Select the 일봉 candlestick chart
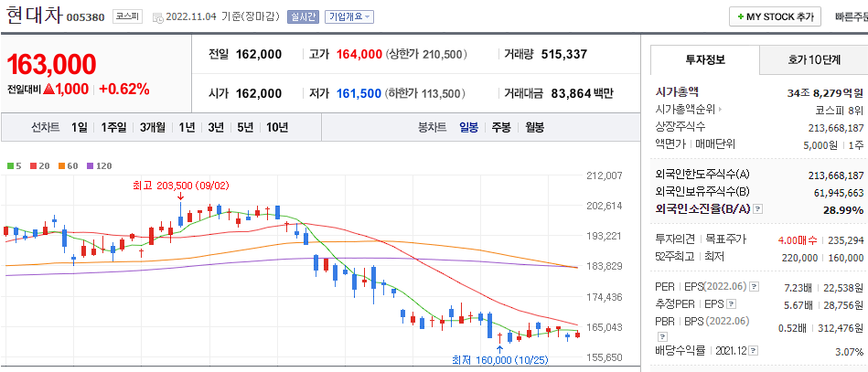 pos(469,127)
